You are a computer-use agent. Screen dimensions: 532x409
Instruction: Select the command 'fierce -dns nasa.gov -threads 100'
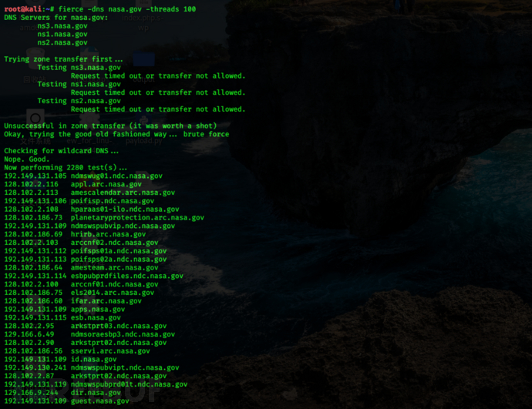127,9
